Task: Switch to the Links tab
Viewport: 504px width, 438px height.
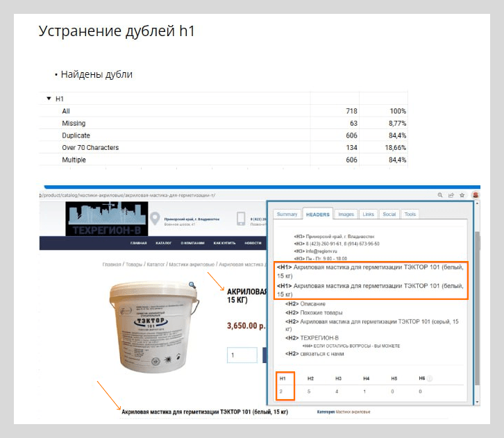Action: [368, 214]
